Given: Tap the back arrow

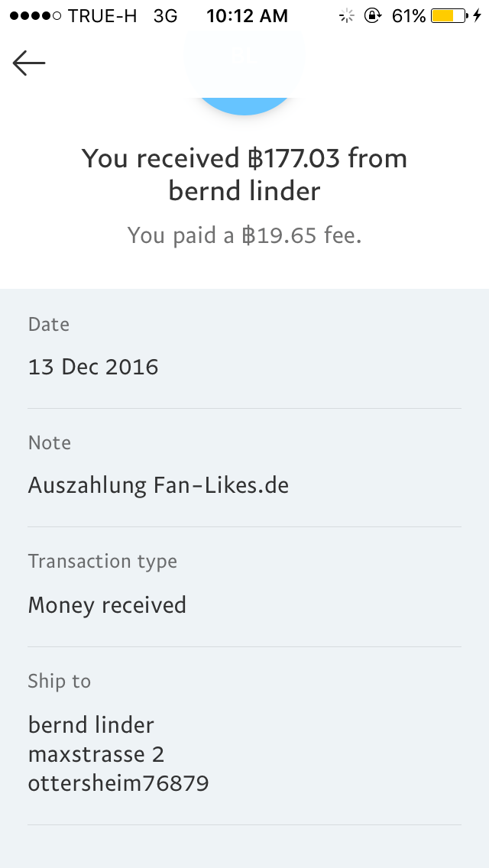Looking at the screenshot, I should (x=29, y=63).
